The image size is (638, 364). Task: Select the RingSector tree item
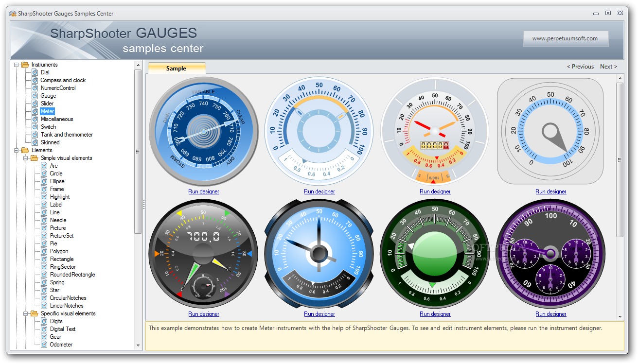[63, 267]
